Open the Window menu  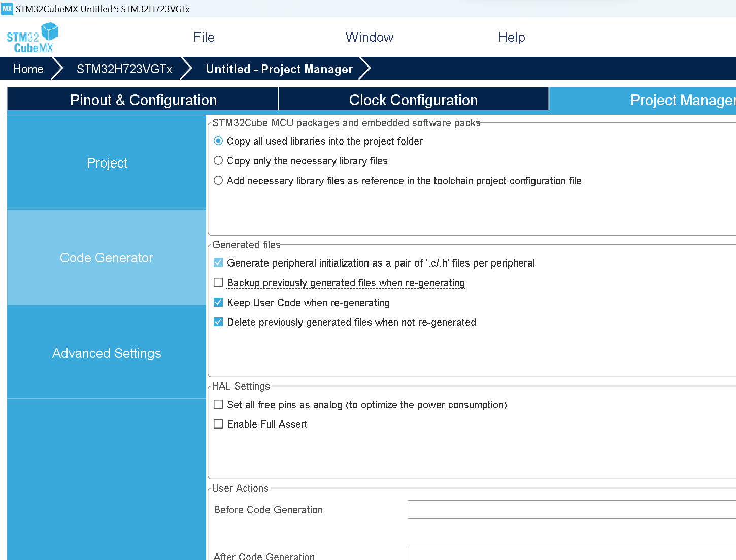(x=370, y=37)
